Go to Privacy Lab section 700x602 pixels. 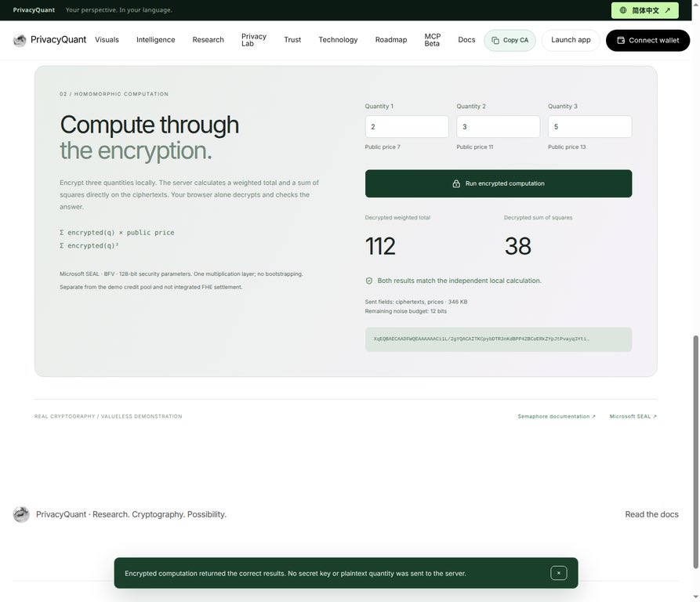click(x=253, y=40)
